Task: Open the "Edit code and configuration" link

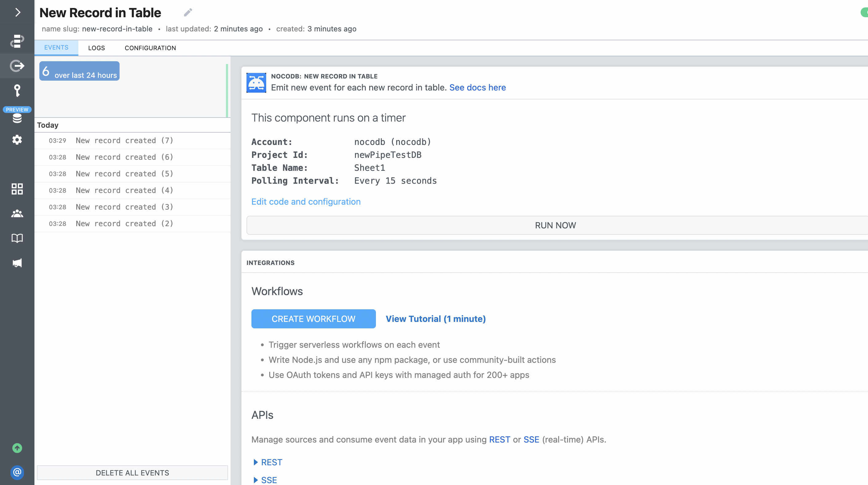Action: tap(306, 201)
